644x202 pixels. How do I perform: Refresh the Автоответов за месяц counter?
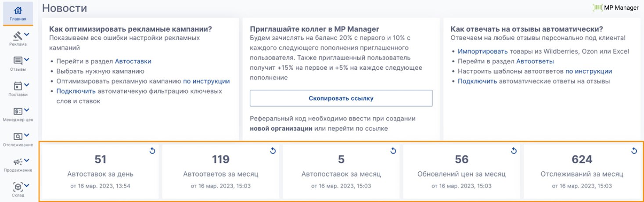(273, 151)
